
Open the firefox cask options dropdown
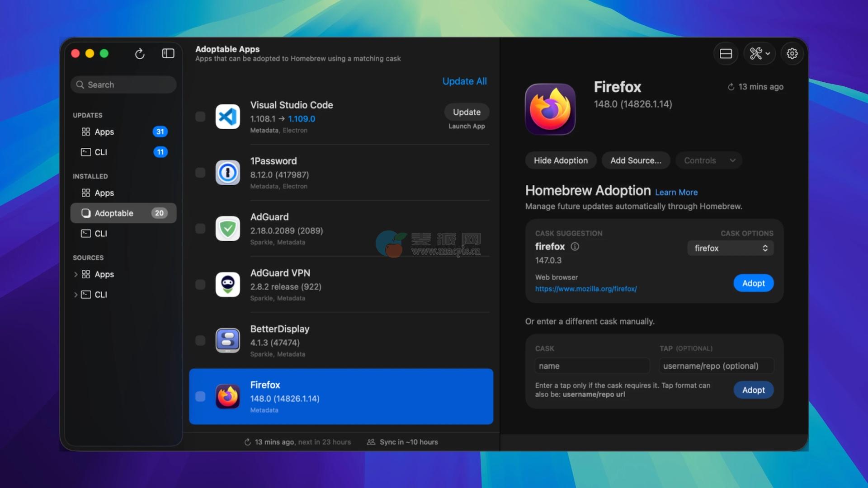pos(730,248)
